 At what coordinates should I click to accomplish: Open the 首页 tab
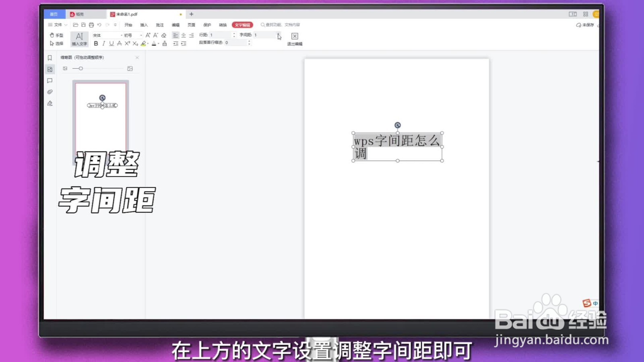click(54, 14)
